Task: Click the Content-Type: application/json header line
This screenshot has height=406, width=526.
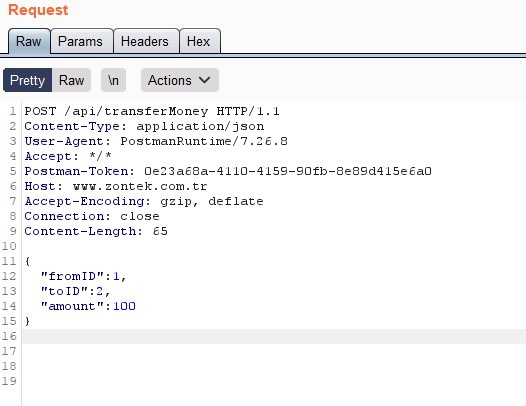Action: [144, 126]
